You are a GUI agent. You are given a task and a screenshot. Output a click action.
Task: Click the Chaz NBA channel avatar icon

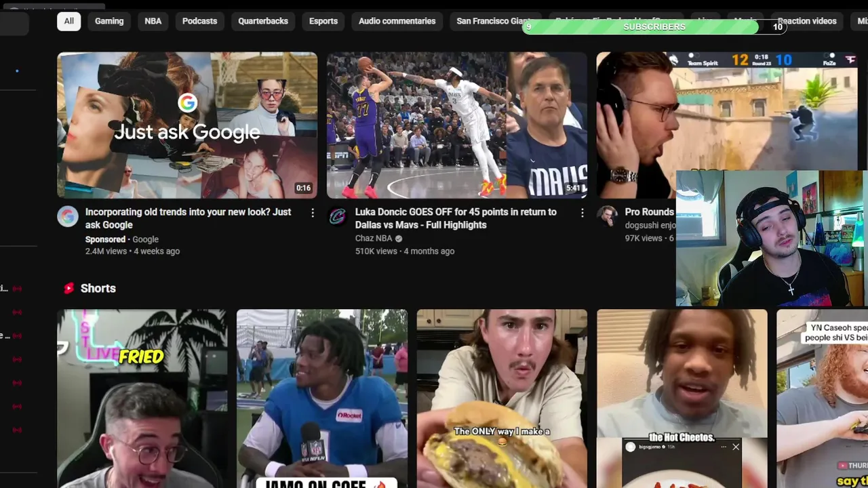337,217
